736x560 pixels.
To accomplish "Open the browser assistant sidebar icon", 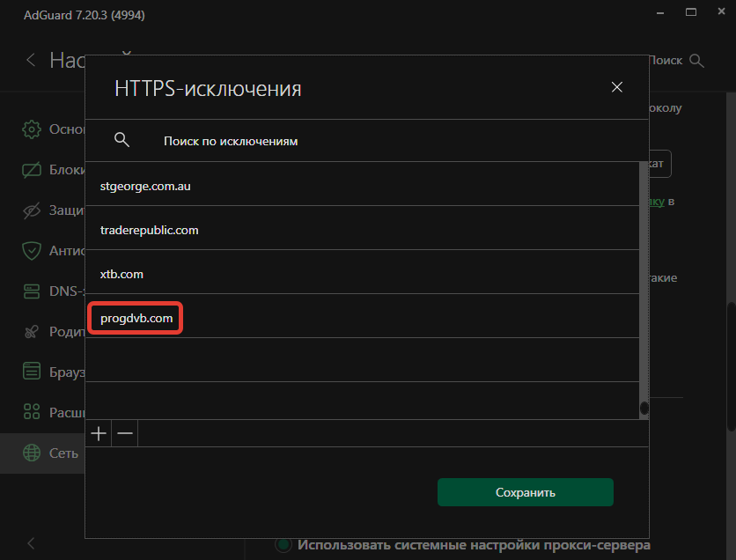I will pyautogui.click(x=32, y=372).
